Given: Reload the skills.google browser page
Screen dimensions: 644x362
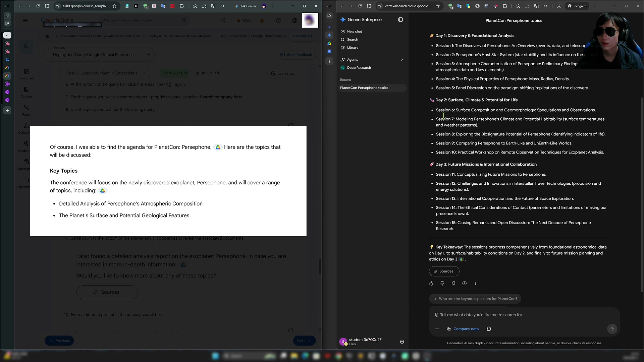Looking at the screenshot, I should click(38, 6).
